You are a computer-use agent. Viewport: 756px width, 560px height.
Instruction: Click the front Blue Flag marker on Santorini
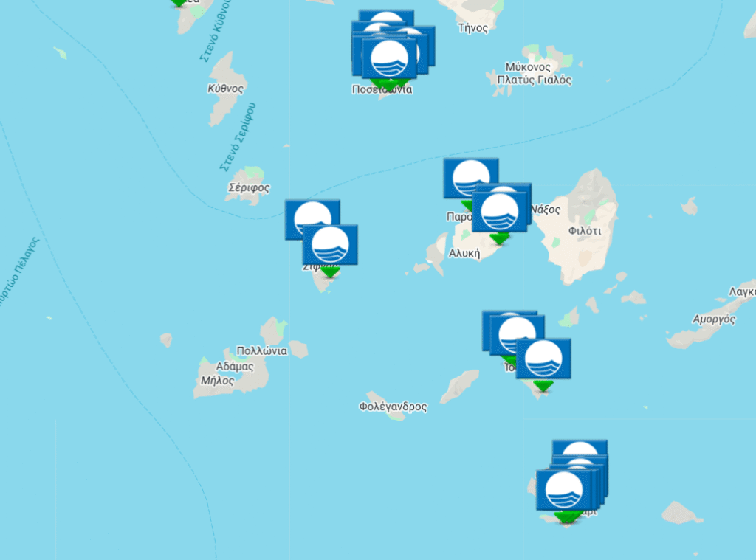pos(563,491)
